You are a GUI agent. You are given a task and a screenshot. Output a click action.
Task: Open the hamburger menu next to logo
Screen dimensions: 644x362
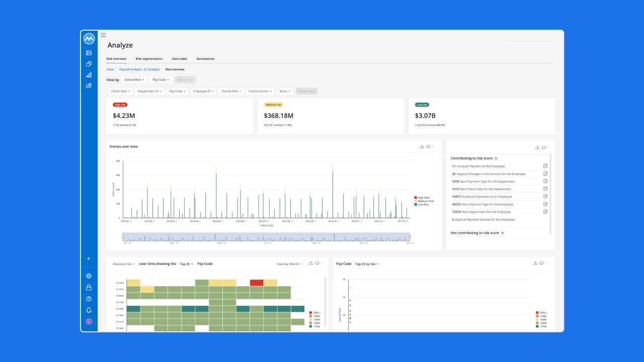103,35
